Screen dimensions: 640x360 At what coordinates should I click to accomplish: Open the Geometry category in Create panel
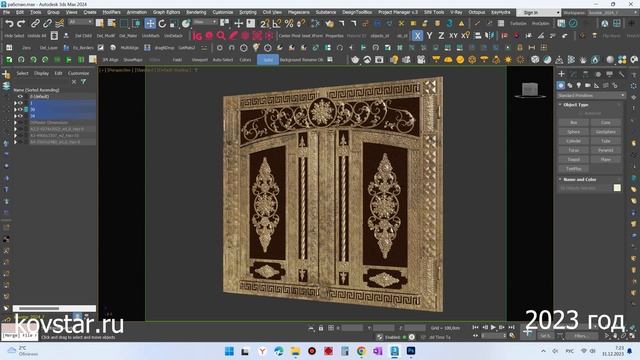(561, 85)
